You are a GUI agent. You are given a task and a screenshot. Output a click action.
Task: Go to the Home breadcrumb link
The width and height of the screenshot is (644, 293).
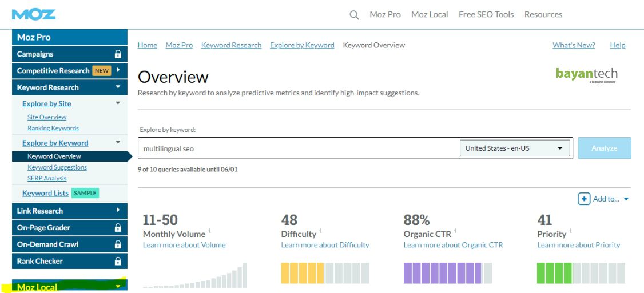pyautogui.click(x=148, y=45)
